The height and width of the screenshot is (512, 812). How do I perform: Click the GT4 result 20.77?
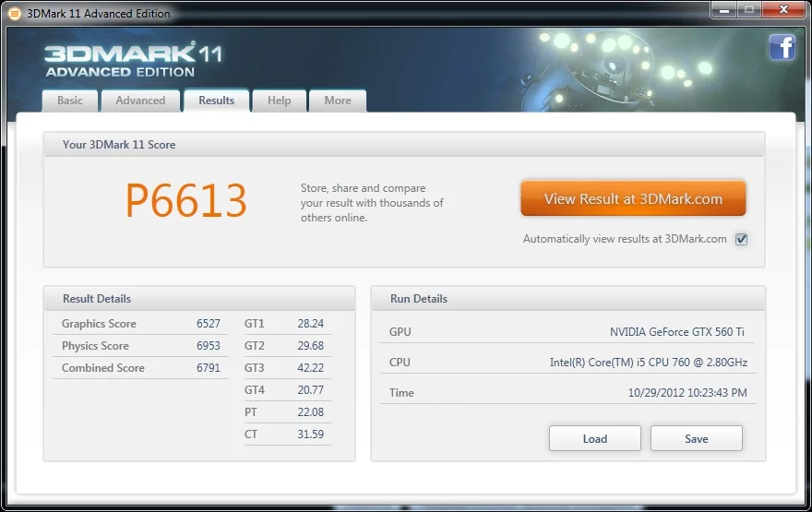pos(311,390)
